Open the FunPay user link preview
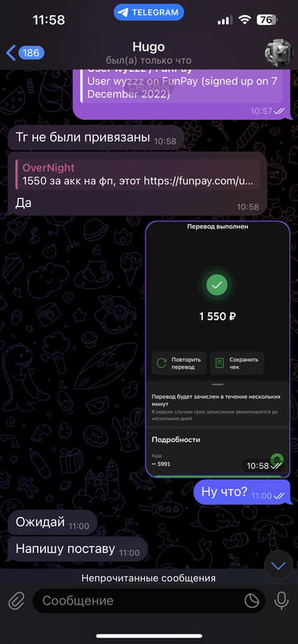The height and width of the screenshot is (644, 298). point(182,86)
